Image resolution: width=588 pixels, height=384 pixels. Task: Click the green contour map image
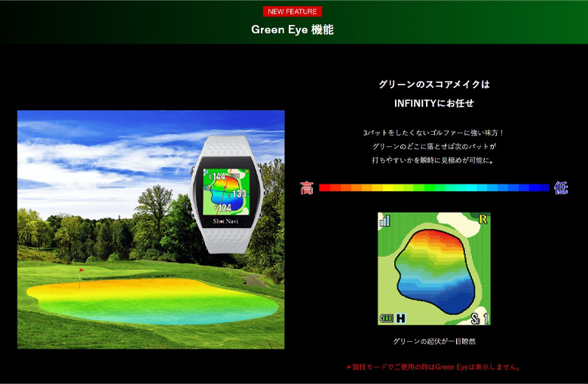(434, 268)
